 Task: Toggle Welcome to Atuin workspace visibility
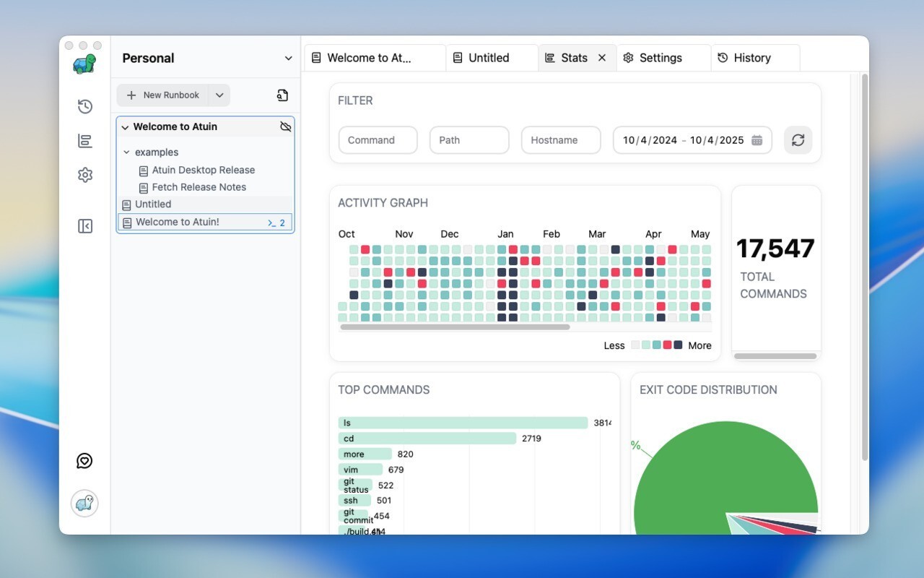tap(286, 127)
